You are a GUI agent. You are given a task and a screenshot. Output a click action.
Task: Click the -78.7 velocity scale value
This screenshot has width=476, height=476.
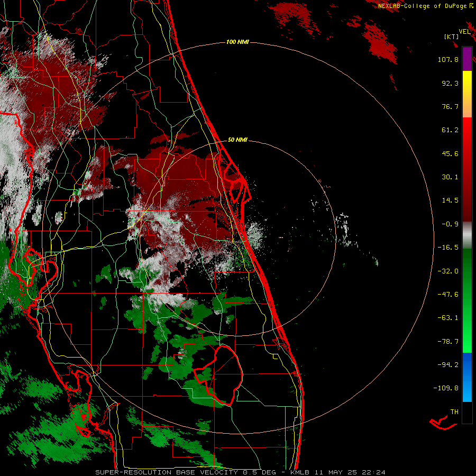coord(448,342)
